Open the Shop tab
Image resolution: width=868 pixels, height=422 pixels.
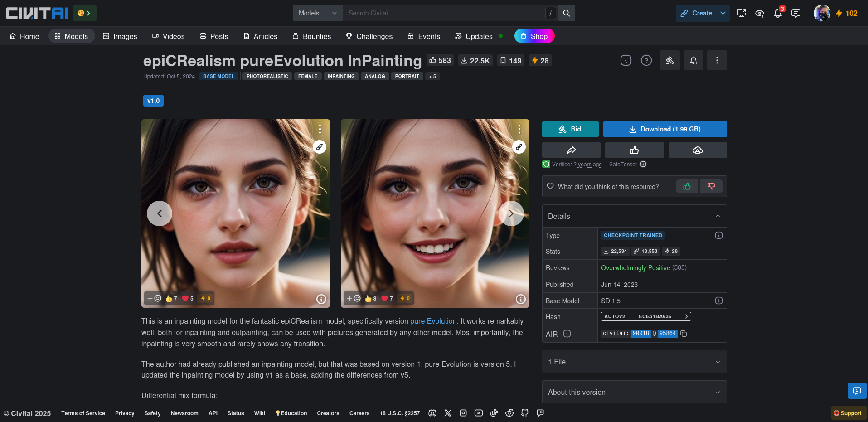(x=534, y=36)
